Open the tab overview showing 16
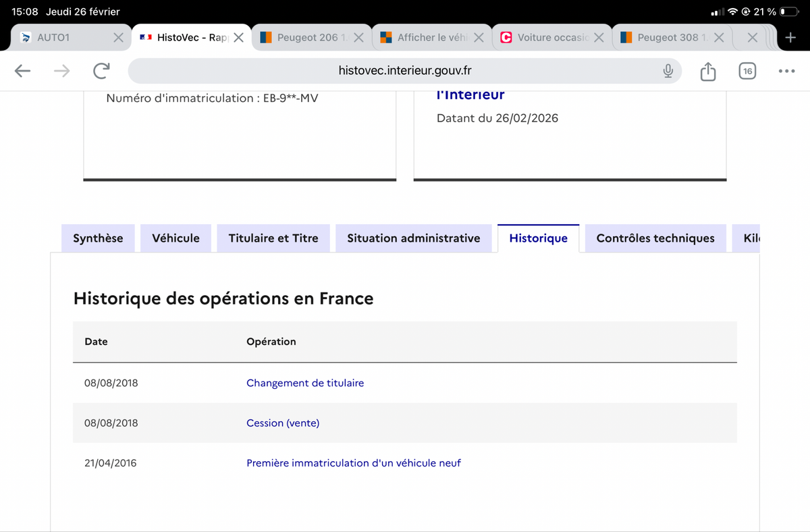 (747, 71)
